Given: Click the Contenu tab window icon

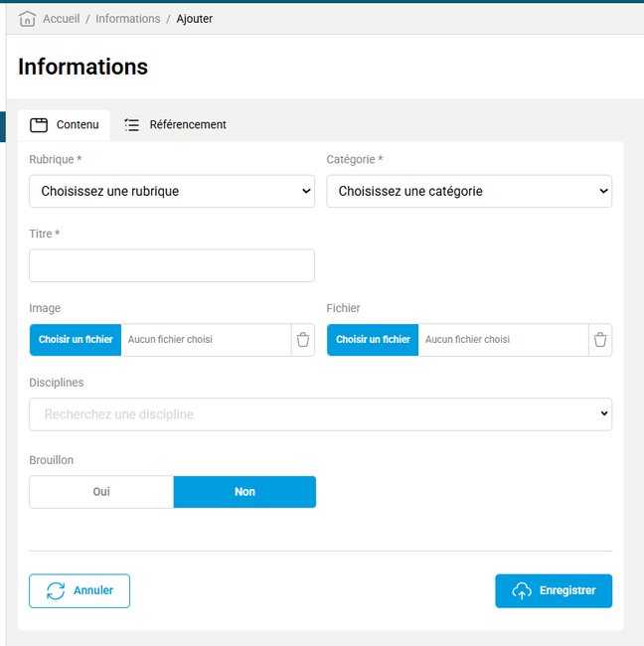Looking at the screenshot, I should [39, 125].
